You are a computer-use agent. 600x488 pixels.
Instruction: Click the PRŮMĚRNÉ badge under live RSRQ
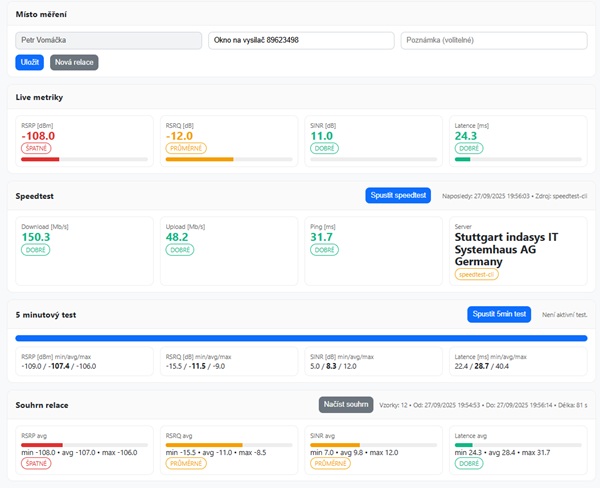pos(185,148)
